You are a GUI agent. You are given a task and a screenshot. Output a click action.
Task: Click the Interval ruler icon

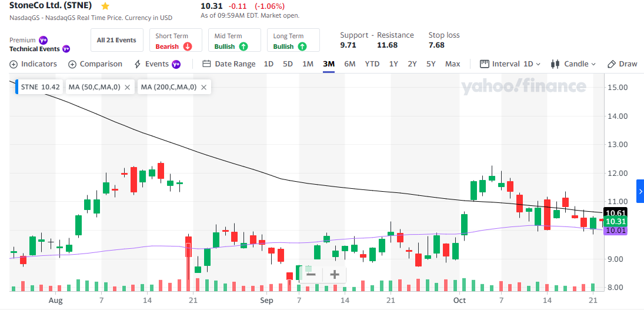coord(485,64)
